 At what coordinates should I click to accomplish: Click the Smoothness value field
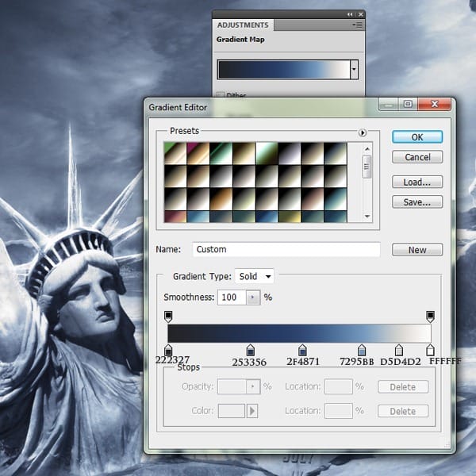coord(232,297)
